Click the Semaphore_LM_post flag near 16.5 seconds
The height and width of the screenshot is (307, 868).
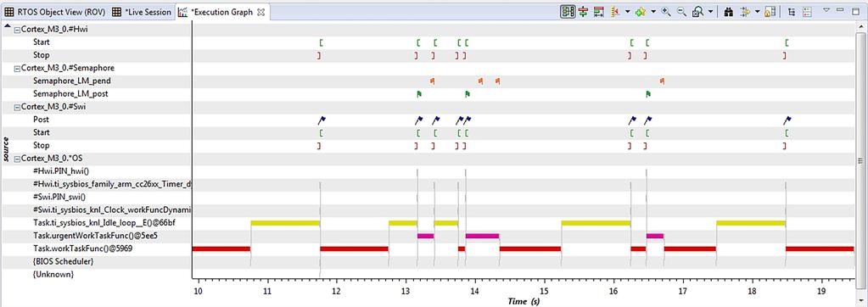pyautogui.click(x=648, y=94)
